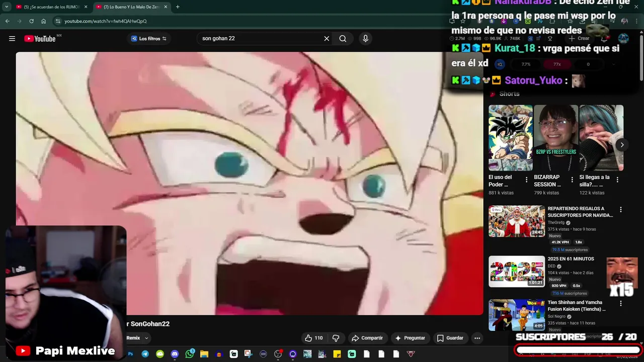Open the tab search dropdown
Image resolution: width=644 pixels, height=362 pixels.
coord(7,7)
